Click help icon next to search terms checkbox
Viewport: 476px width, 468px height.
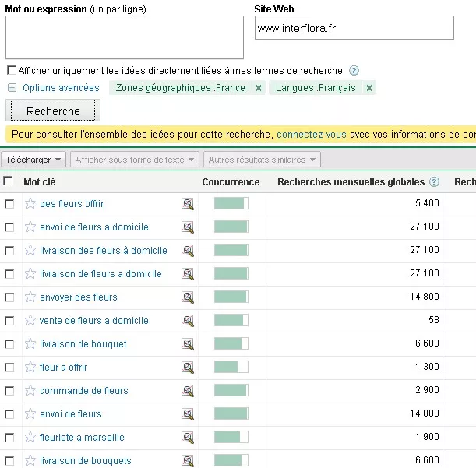354,70
